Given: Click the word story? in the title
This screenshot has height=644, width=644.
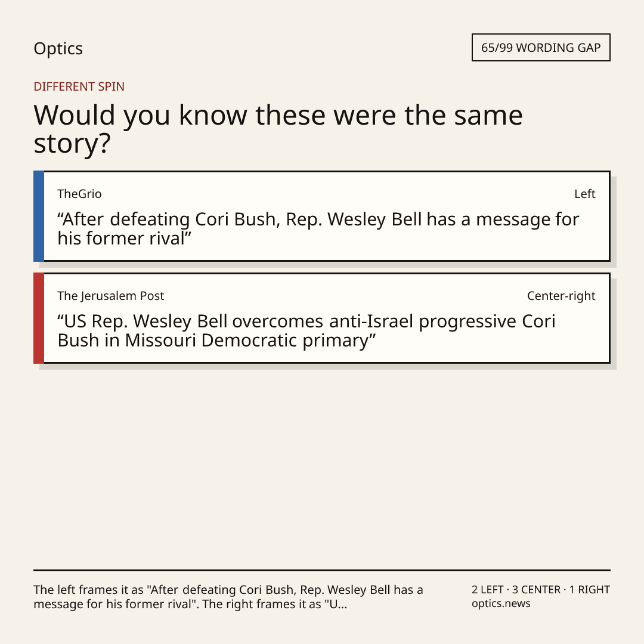Looking at the screenshot, I should click(72, 144).
